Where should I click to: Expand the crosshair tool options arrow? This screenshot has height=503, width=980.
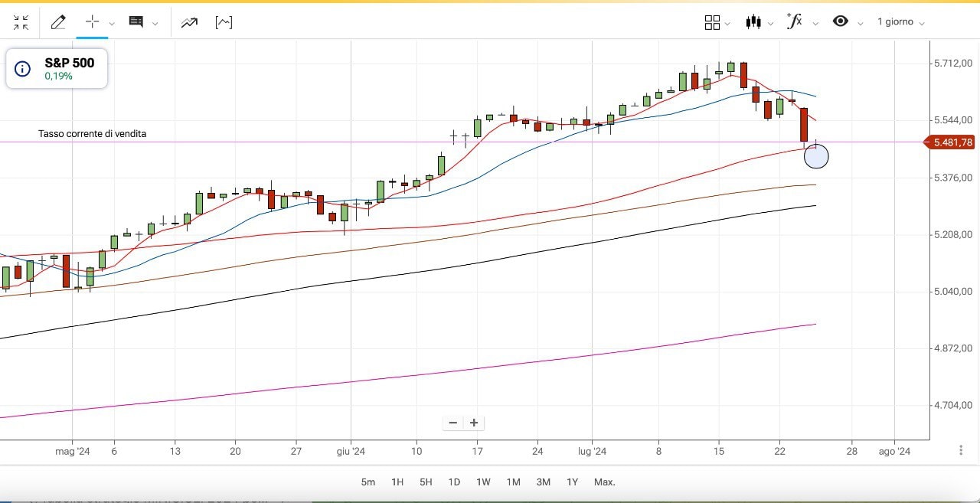point(113,24)
